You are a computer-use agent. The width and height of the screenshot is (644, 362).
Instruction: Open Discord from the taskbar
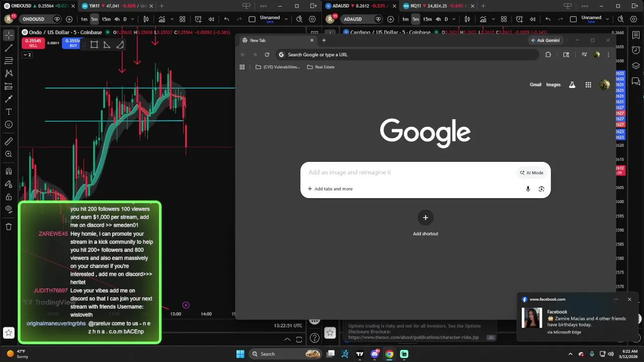coord(374,354)
